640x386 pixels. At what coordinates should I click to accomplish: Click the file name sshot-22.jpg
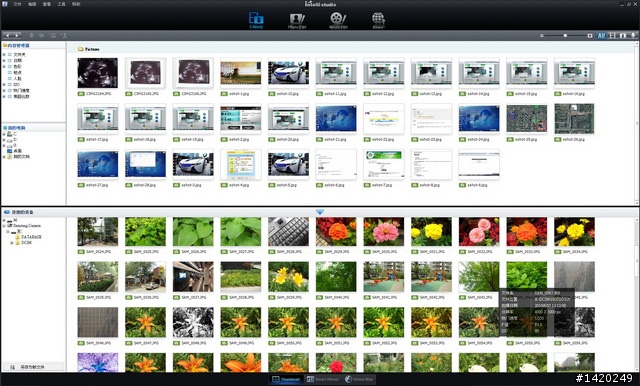[x=383, y=140]
